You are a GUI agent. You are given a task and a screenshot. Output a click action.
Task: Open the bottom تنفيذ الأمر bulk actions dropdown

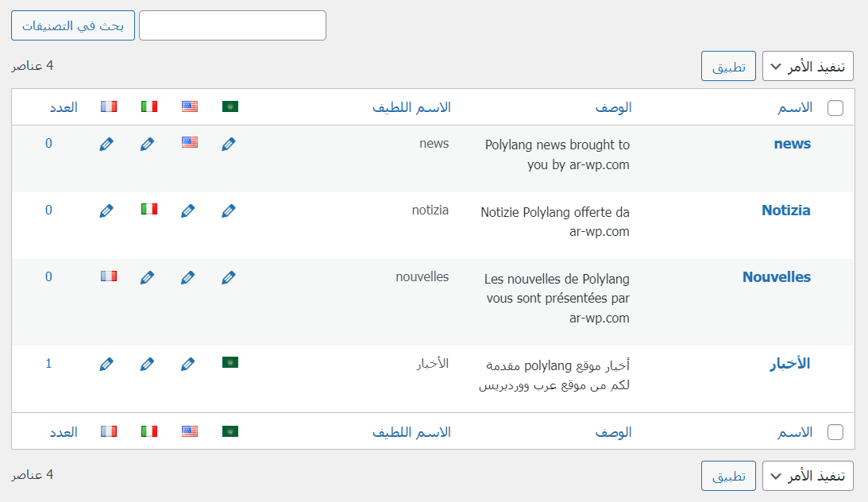pyautogui.click(x=808, y=476)
